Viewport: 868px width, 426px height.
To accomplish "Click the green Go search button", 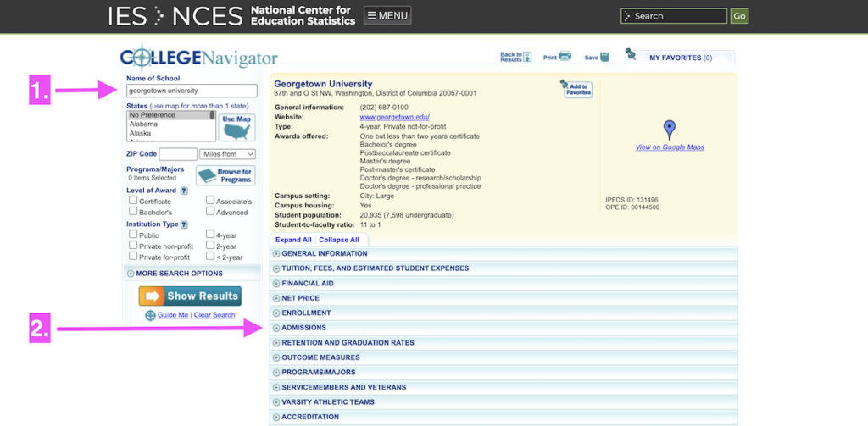I will pyautogui.click(x=739, y=16).
